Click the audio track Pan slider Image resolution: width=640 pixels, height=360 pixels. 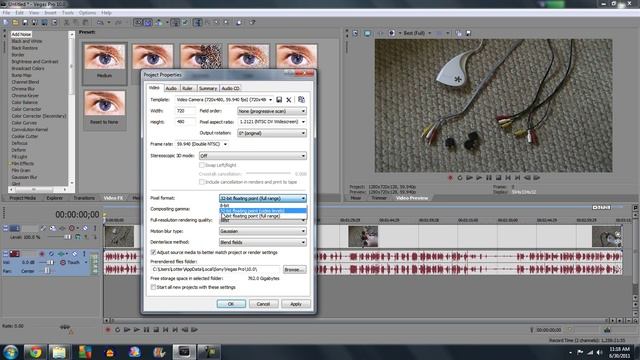pyautogui.click(x=46, y=271)
